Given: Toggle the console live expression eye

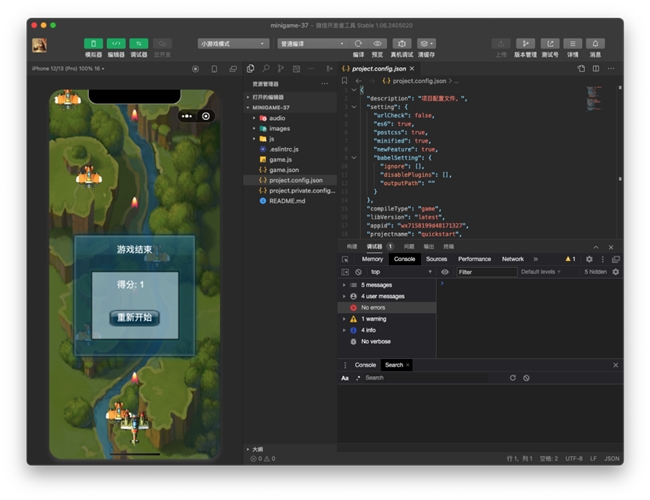Looking at the screenshot, I should 445,272.
